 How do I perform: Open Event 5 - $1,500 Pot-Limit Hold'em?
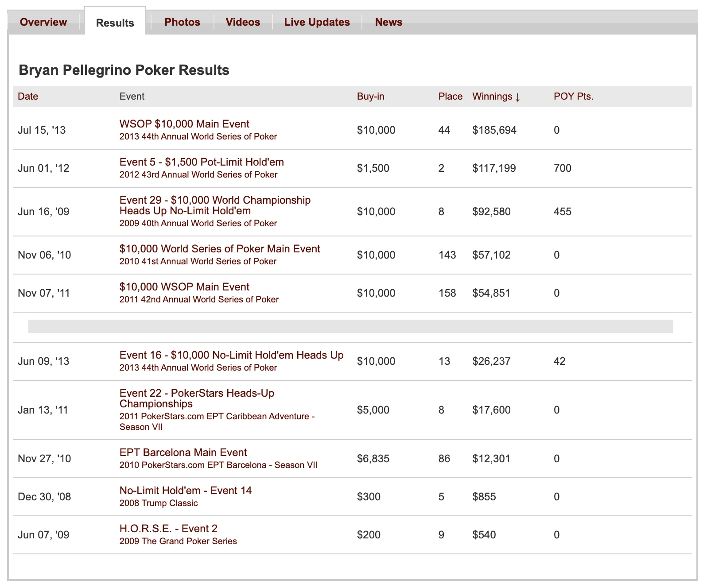tap(202, 162)
